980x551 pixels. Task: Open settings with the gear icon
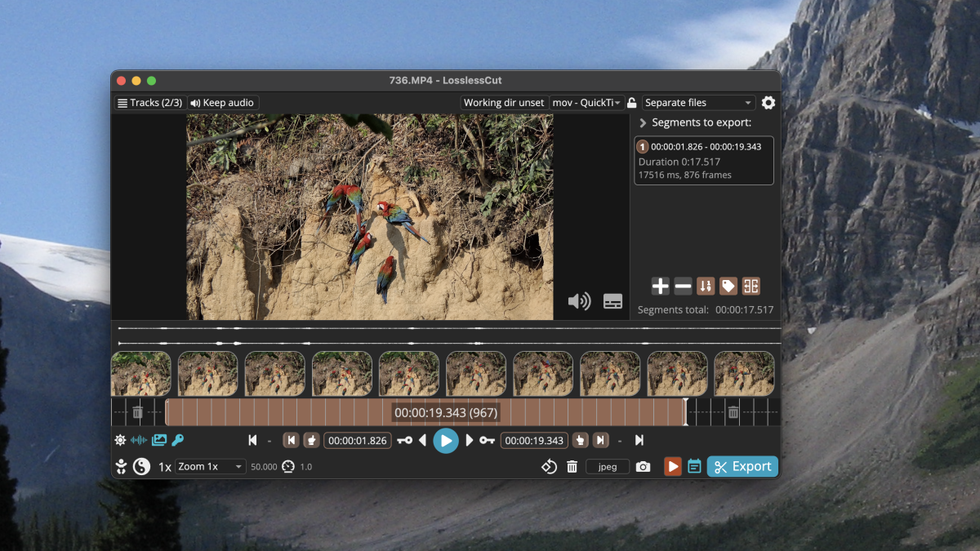coord(768,103)
